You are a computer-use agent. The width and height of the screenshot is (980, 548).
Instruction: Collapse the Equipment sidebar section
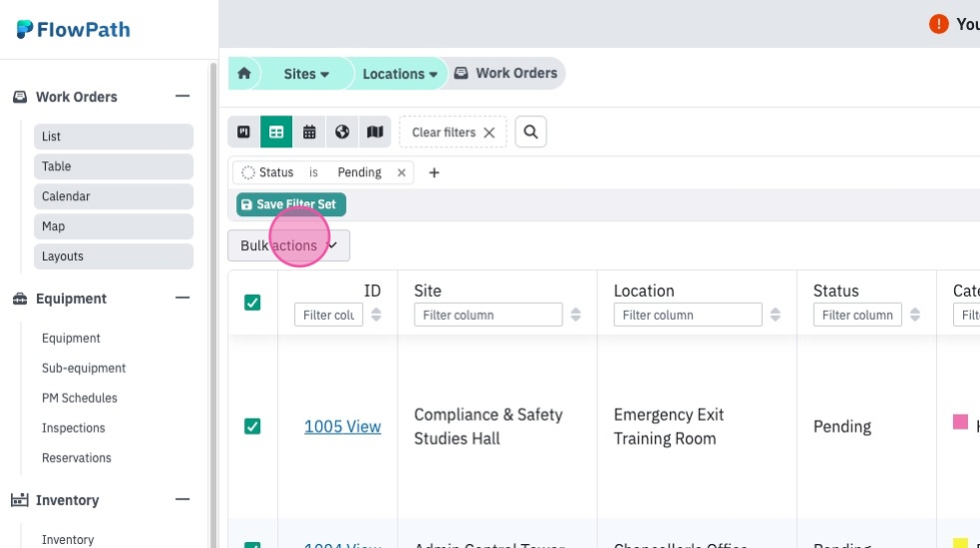[x=182, y=298]
